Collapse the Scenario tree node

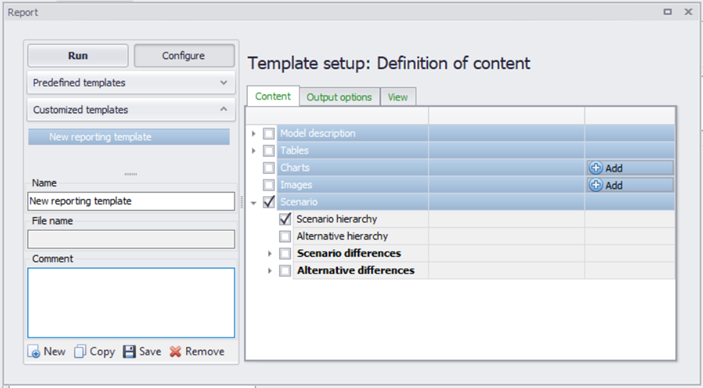tap(254, 203)
